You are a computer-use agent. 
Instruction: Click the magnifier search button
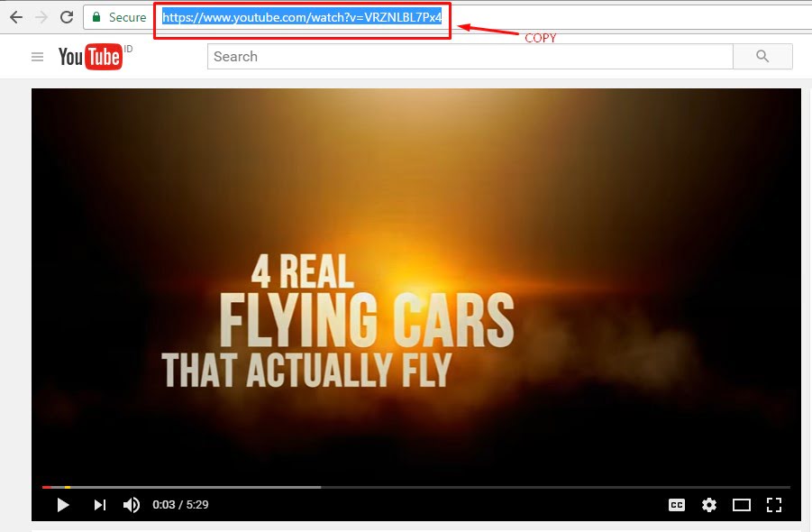(x=762, y=57)
